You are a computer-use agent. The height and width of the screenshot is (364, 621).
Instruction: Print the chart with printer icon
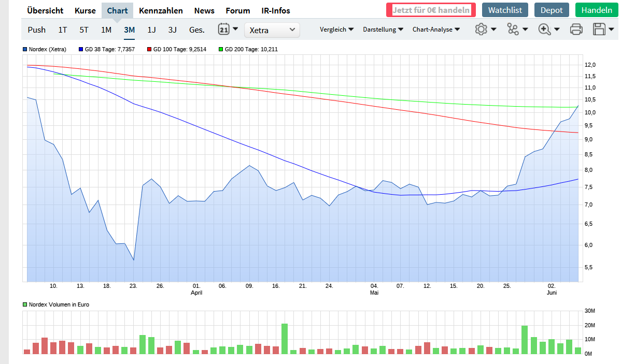576,30
